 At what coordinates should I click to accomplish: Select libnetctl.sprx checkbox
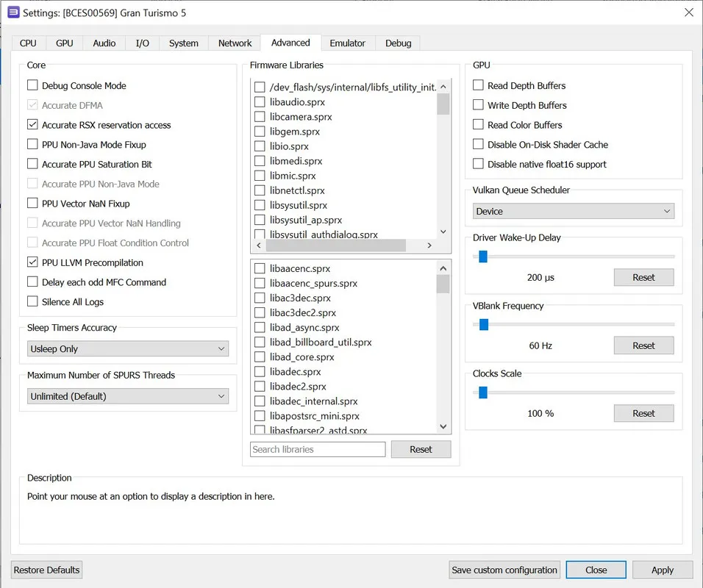(x=260, y=190)
